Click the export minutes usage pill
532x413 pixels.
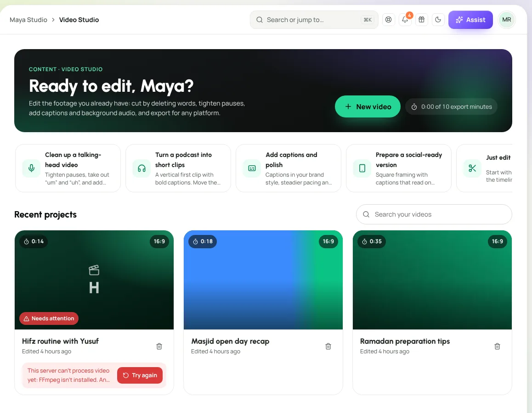[x=451, y=107]
